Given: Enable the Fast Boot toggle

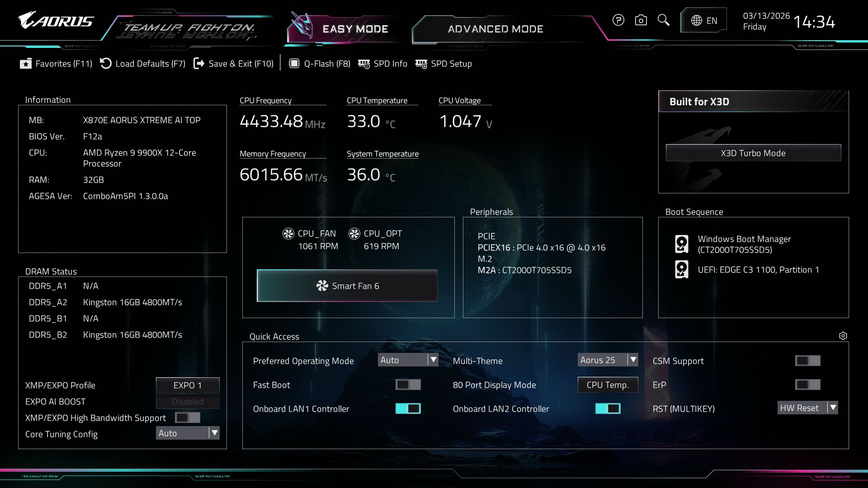Looking at the screenshot, I should point(408,385).
